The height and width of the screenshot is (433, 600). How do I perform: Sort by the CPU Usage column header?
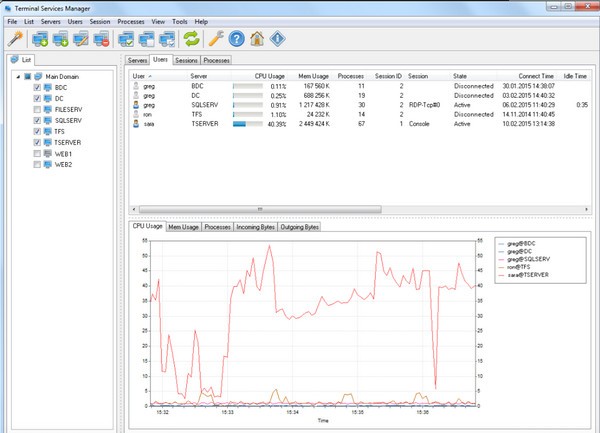[260, 76]
